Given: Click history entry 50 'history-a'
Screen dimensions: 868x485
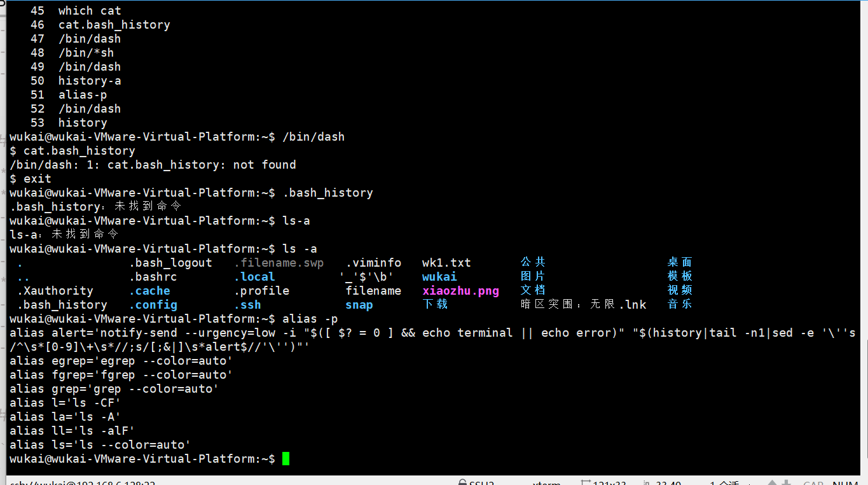Looking at the screenshot, I should point(76,81).
